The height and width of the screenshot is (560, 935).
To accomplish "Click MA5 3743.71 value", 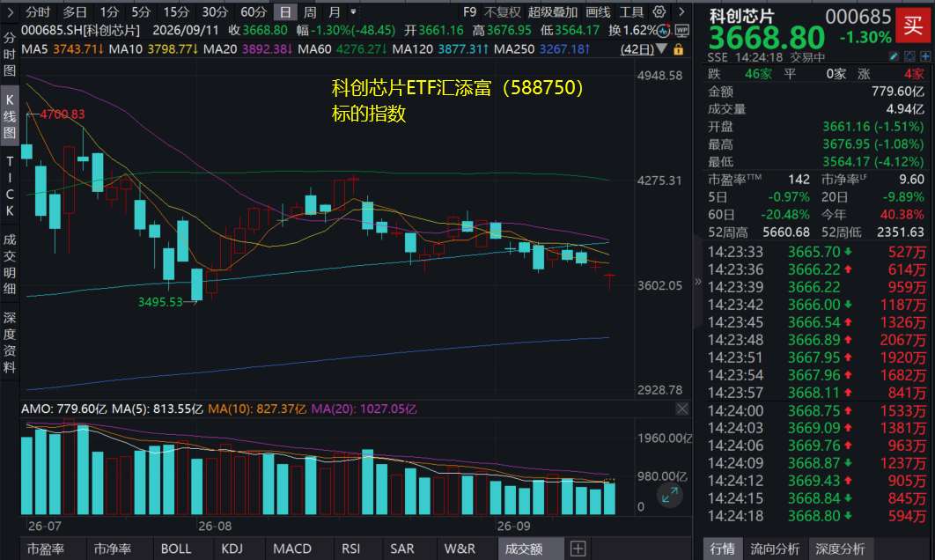I will pos(77,49).
